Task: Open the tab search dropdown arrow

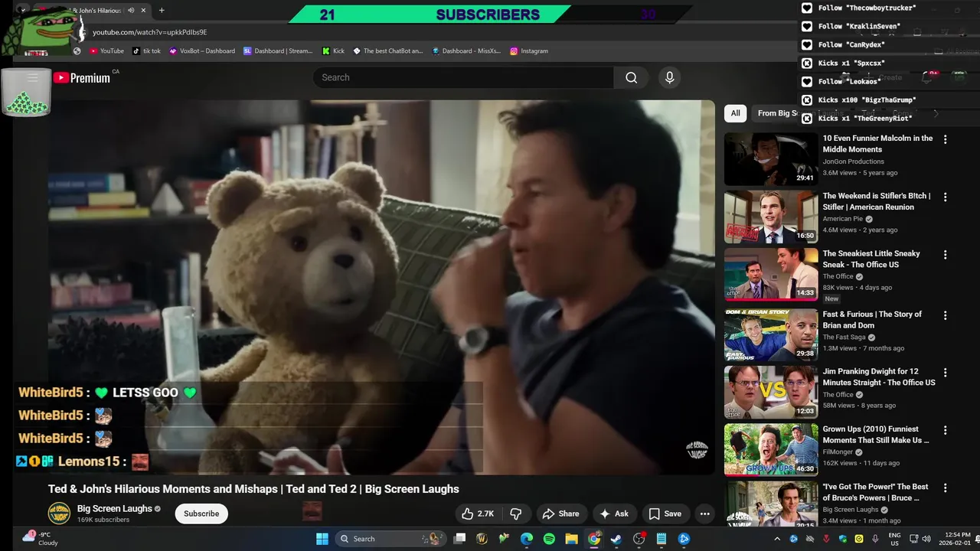Action: click(23, 11)
